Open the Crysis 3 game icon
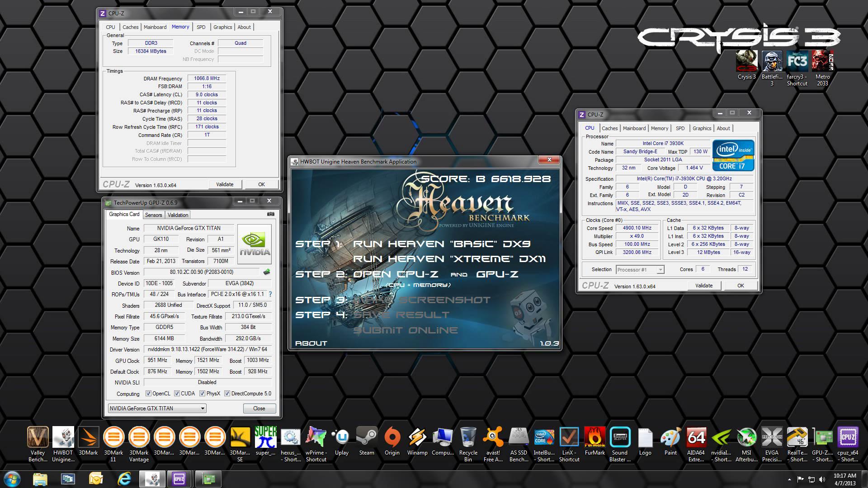868x488 pixels. point(746,65)
